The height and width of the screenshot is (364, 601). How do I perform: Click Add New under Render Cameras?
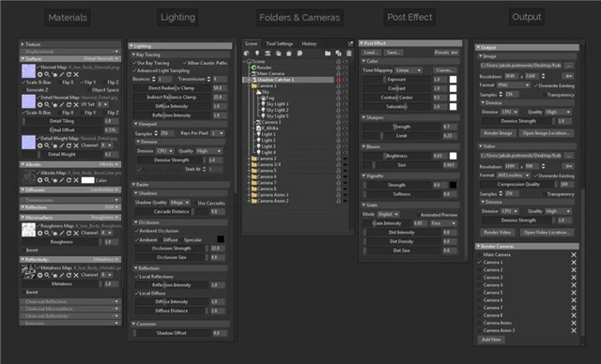[491, 340]
